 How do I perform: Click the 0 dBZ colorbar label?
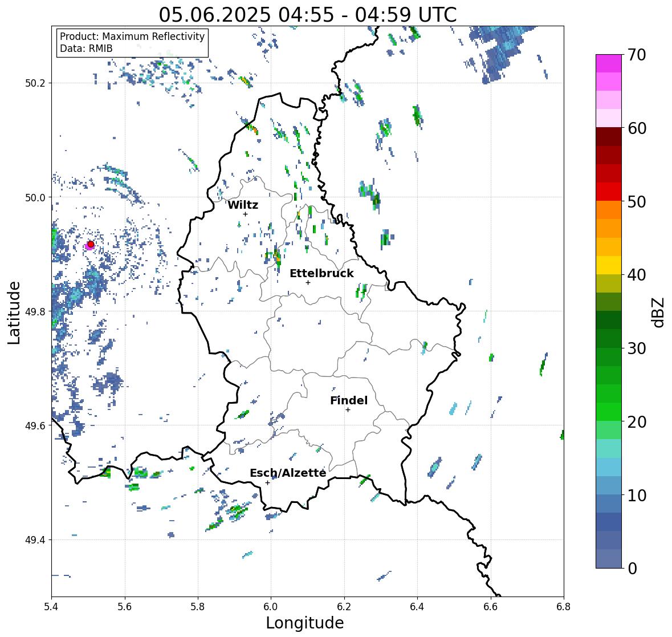tap(632, 569)
